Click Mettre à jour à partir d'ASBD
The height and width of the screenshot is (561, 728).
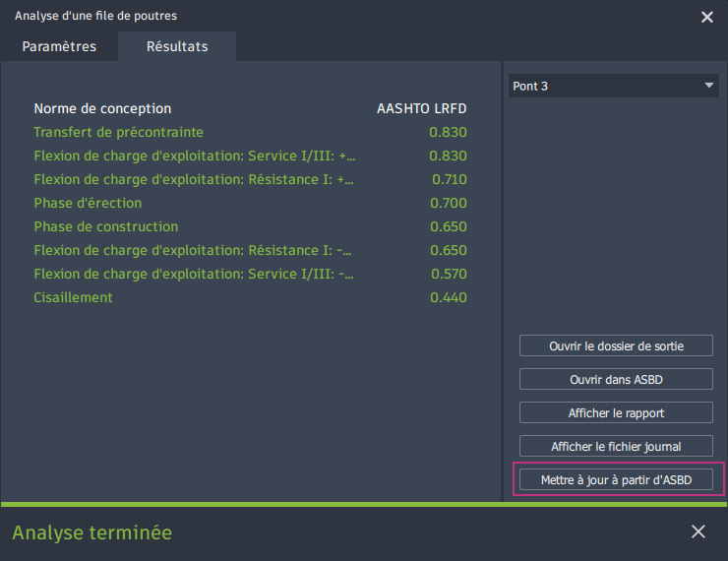[x=616, y=479]
